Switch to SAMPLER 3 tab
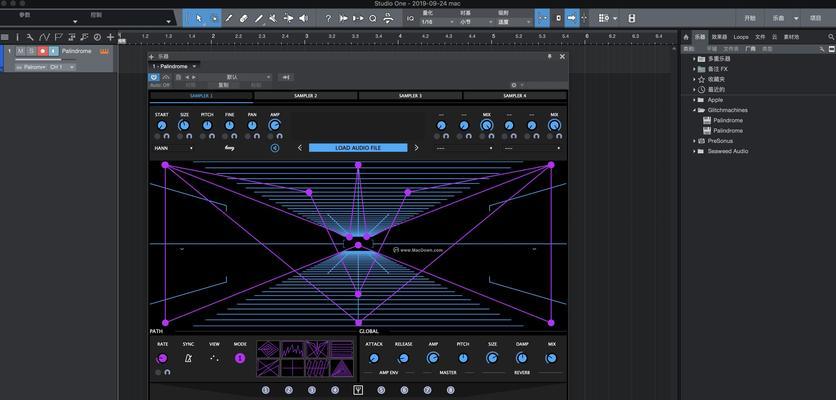Image resolution: width=836 pixels, height=400 pixels. (x=410, y=96)
